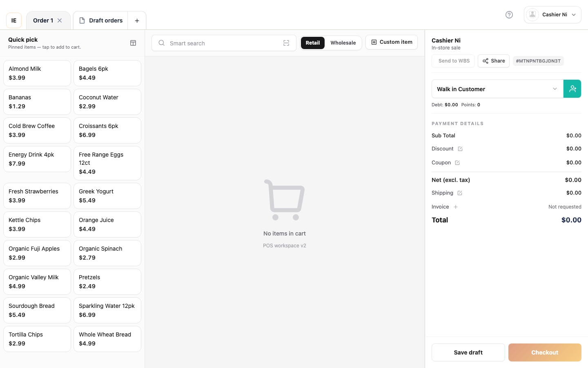Add Free Range Eggs 12ct to cart
588x368 pixels.
(107, 163)
